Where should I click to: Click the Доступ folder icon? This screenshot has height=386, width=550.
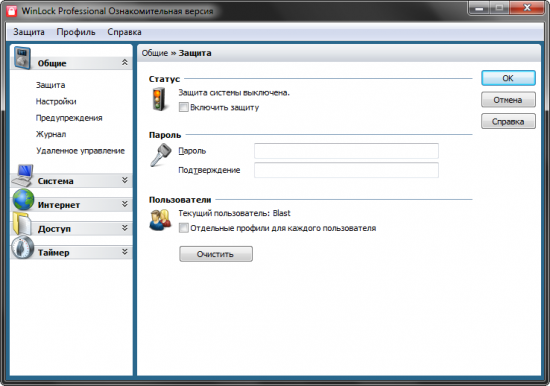[x=22, y=224]
